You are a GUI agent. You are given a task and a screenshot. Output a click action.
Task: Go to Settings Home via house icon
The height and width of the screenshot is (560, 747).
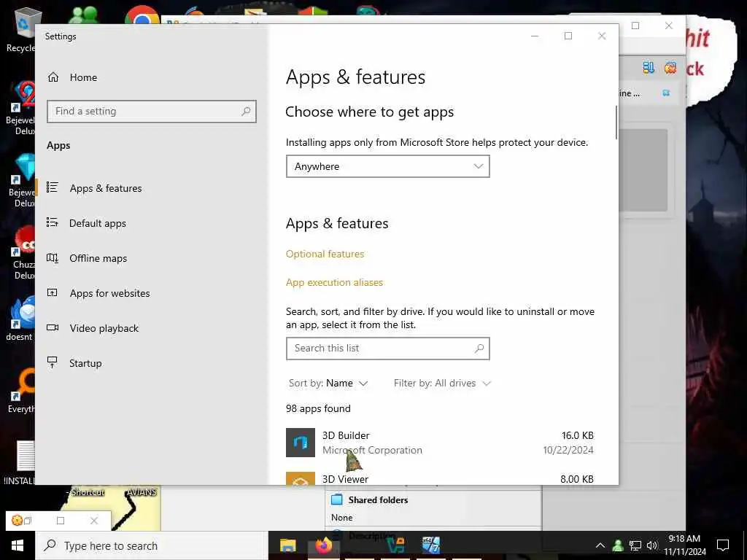tap(53, 77)
